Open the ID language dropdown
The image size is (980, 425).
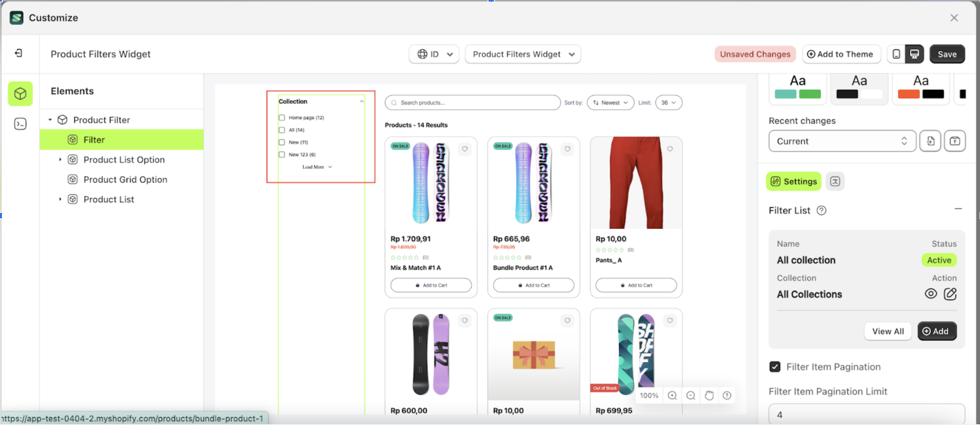[434, 54]
